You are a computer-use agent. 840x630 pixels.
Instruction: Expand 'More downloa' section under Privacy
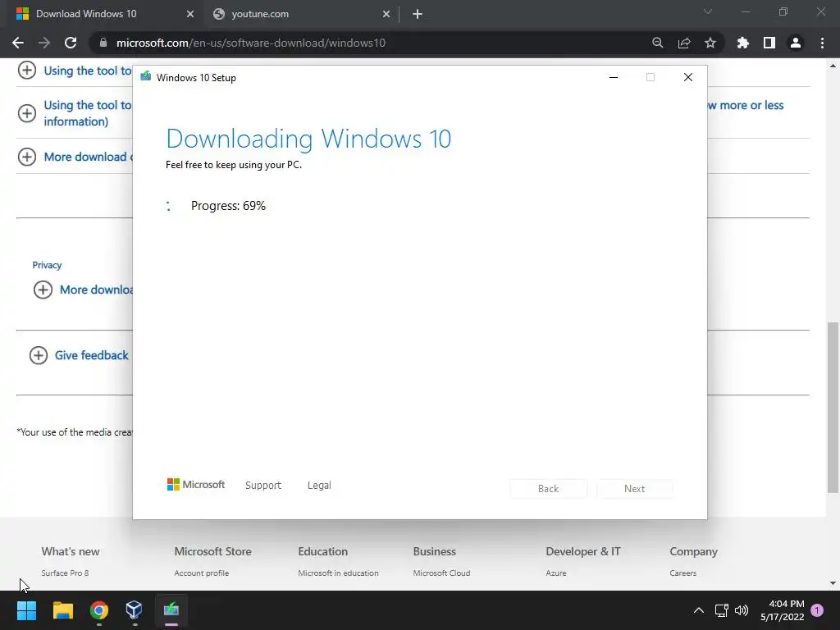point(43,290)
